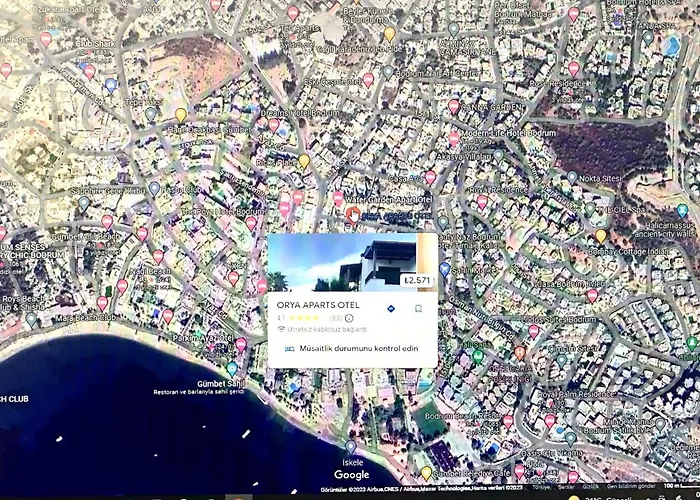The image size is (700, 500).
Task: Select the Parkim Ayaz Hotel pin
Action: point(241,344)
